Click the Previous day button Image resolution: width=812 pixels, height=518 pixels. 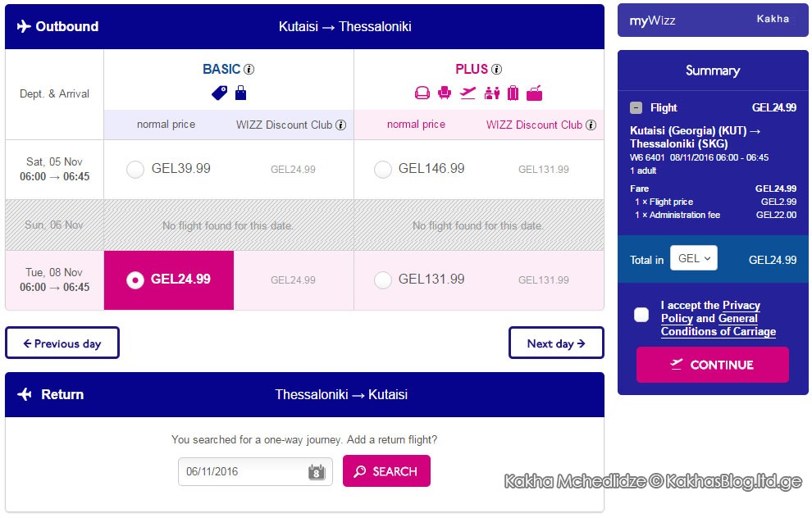click(62, 343)
